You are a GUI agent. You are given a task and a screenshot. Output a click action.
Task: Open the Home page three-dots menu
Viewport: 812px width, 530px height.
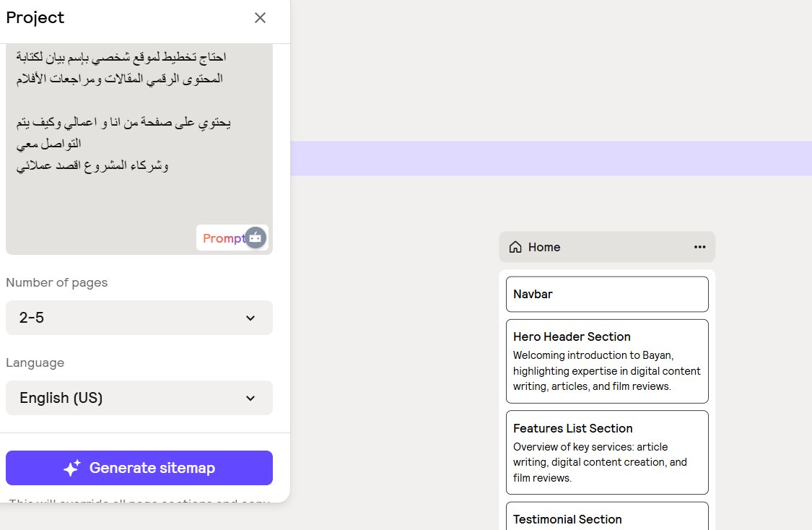pos(699,247)
